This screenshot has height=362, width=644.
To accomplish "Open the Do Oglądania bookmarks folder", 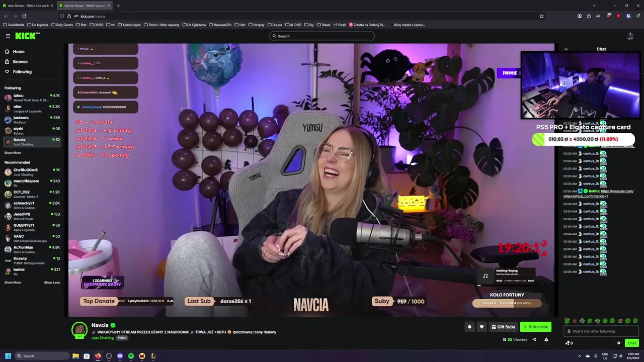I will [x=194, y=25].
